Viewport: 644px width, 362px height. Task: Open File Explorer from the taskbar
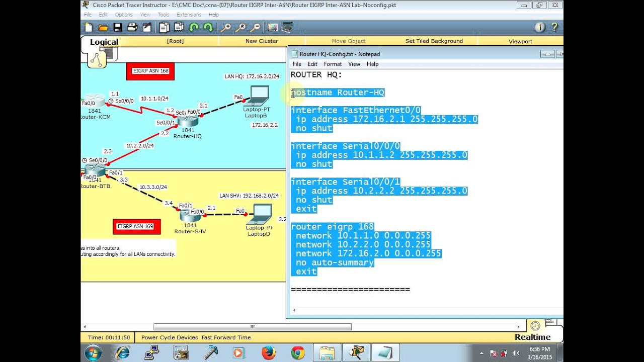[327, 353]
